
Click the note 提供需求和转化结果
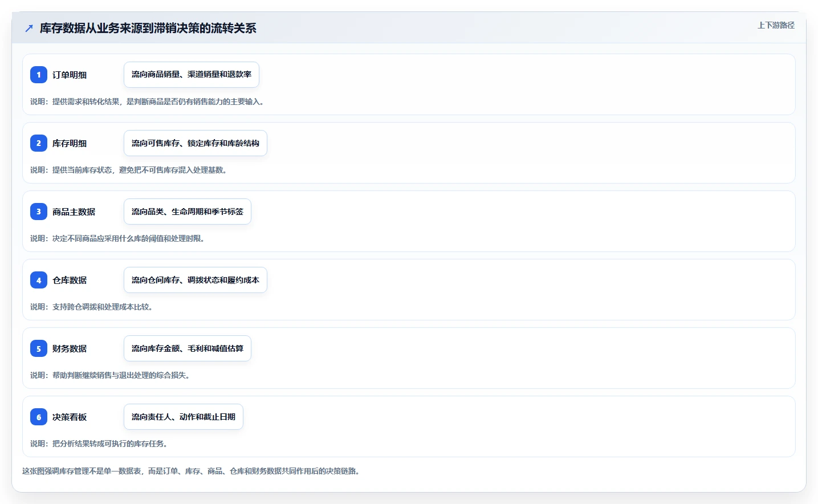click(147, 101)
